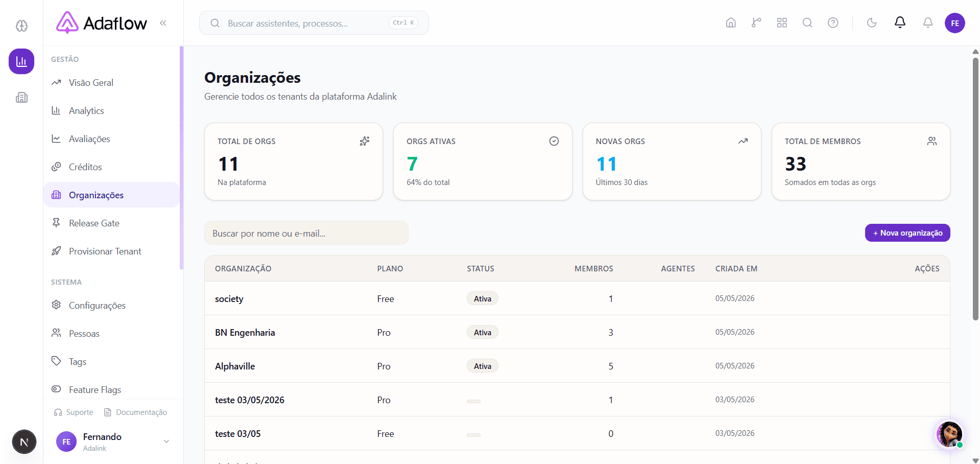Viewport: 980px width, 464px height.
Task: Click the Ativa badge for BN Engenharia
Action: click(483, 332)
